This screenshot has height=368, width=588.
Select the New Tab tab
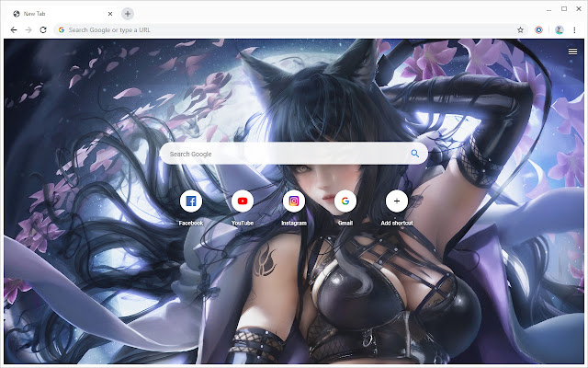pyautogui.click(x=62, y=14)
